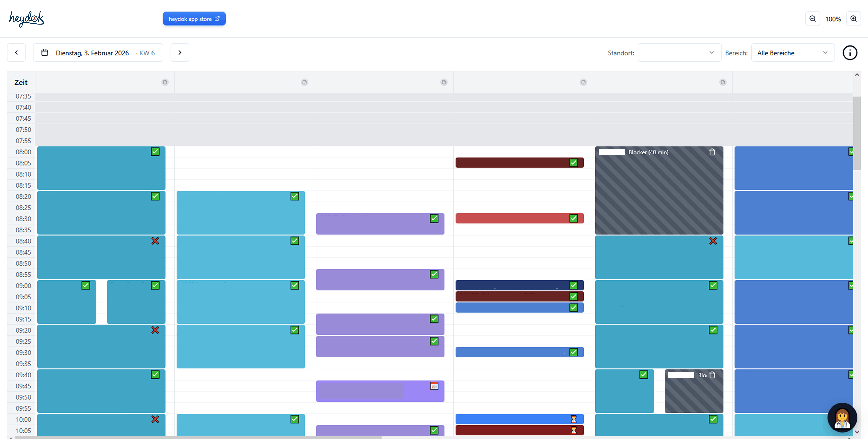Click the copy icon in fourth column header
The height and width of the screenshot is (439, 868).
[x=583, y=82]
